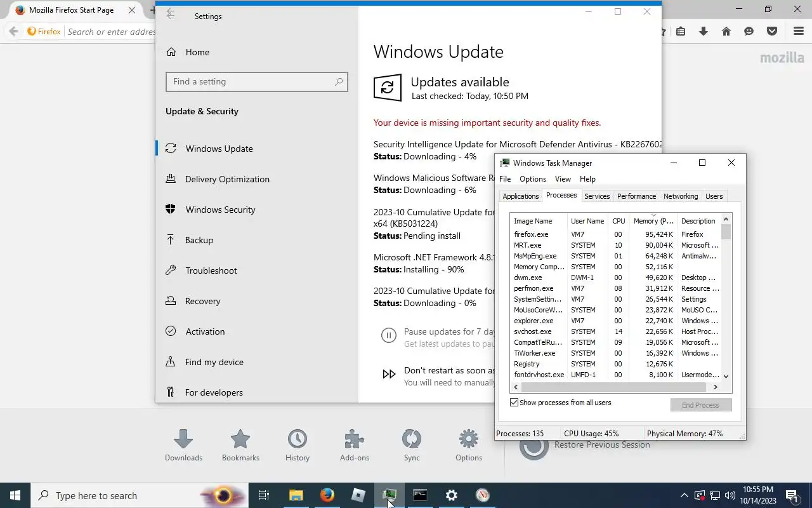
Task: Open Firefox Downloads shortcut
Action: [183, 445]
